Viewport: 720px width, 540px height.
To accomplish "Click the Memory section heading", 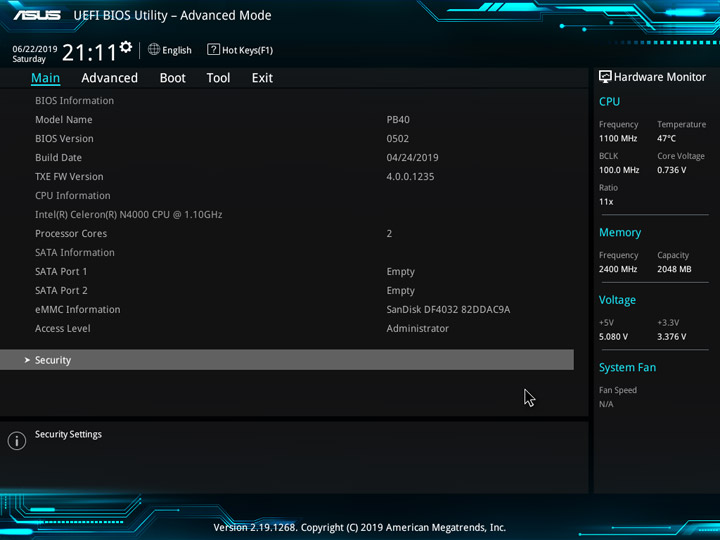I will pyautogui.click(x=620, y=232).
